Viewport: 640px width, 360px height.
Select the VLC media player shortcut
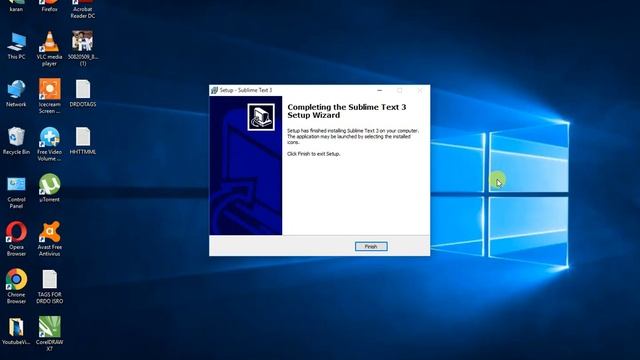(x=49, y=49)
